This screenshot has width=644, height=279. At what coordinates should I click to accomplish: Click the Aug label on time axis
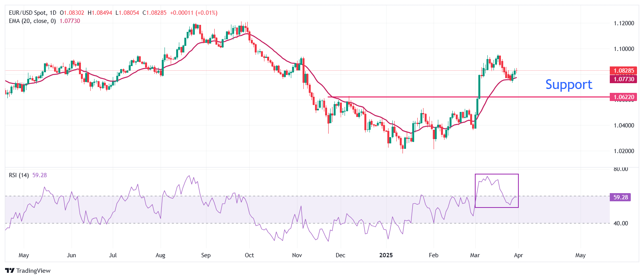click(160, 255)
